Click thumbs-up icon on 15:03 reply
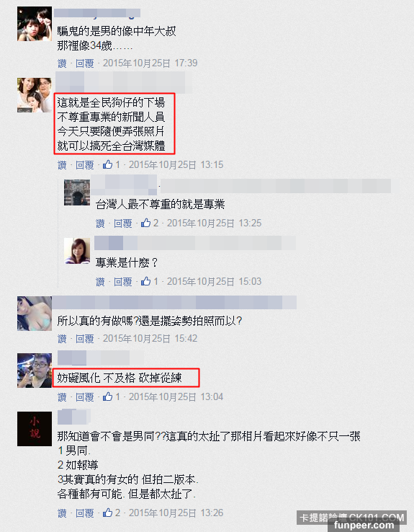The image size is (414, 532). 145,281
